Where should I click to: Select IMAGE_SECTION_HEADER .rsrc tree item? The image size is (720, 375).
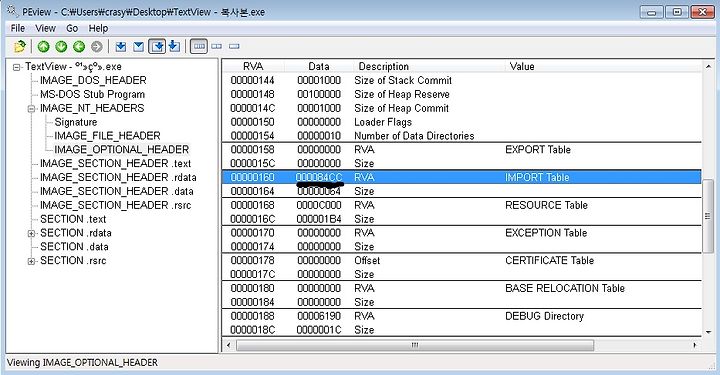tap(115, 205)
